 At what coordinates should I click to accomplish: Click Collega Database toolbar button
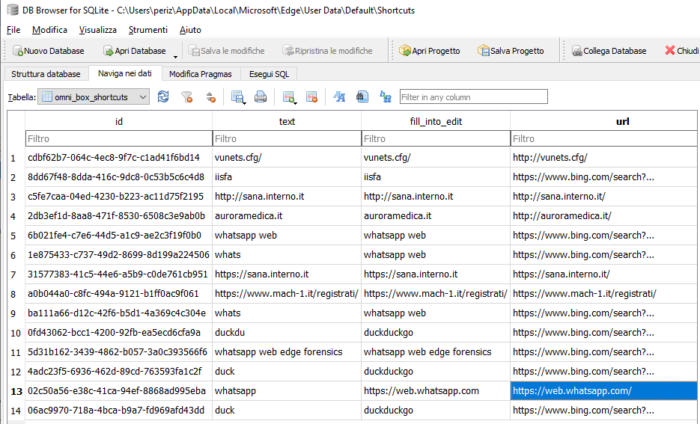pyautogui.click(x=609, y=51)
